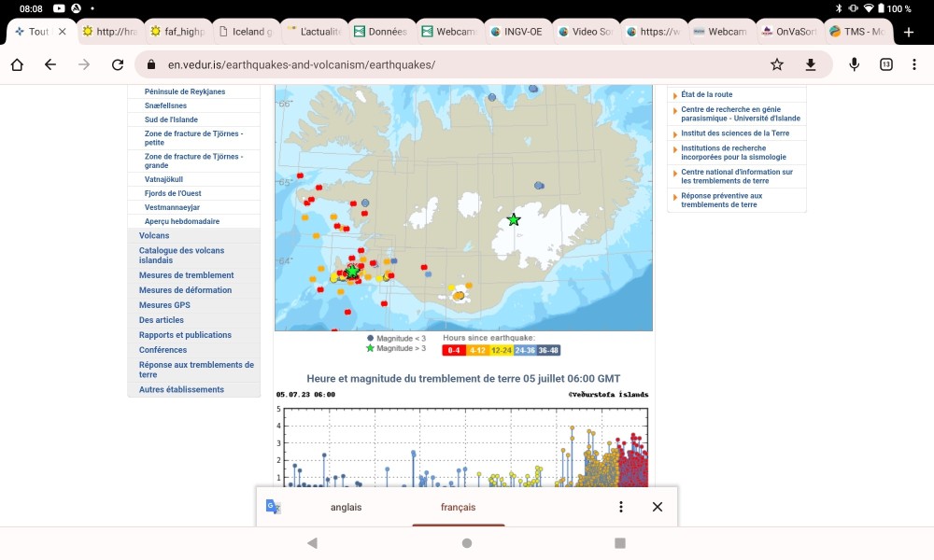Bookmark the page with the star icon
934x560 pixels.
pyautogui.click(x=777, y=65)
